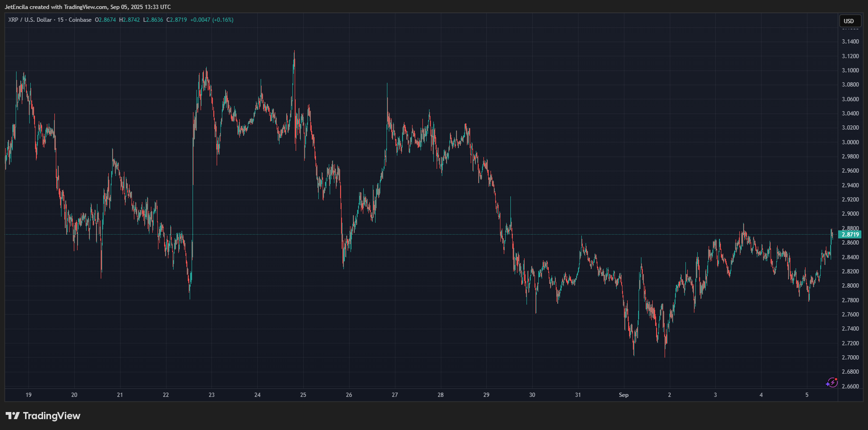The width and height of the screenshot is (868, 430).
Task: Select the Sep label on the time axis
Action: [x=623, y=395]
